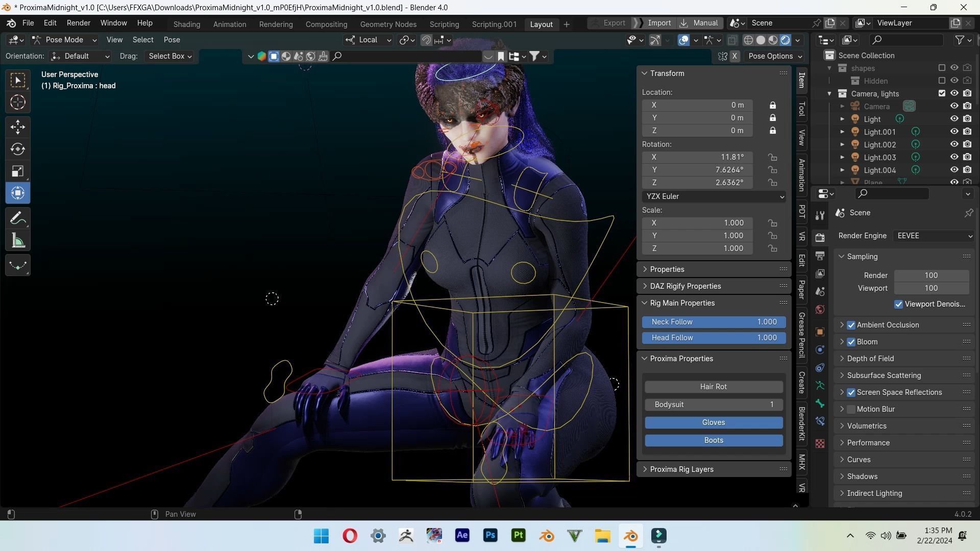
Task: Open the World properties tab icon
Action: pos(820,309)
